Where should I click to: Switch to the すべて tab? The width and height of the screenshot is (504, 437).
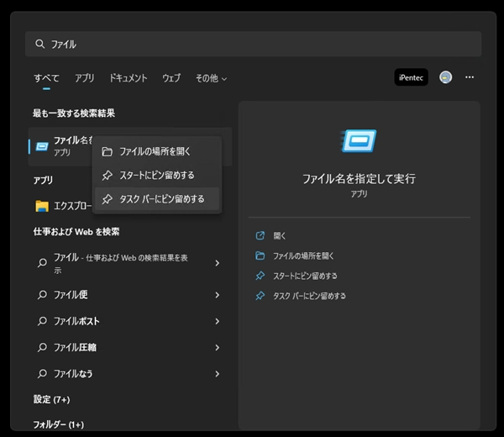pos(46,78)
